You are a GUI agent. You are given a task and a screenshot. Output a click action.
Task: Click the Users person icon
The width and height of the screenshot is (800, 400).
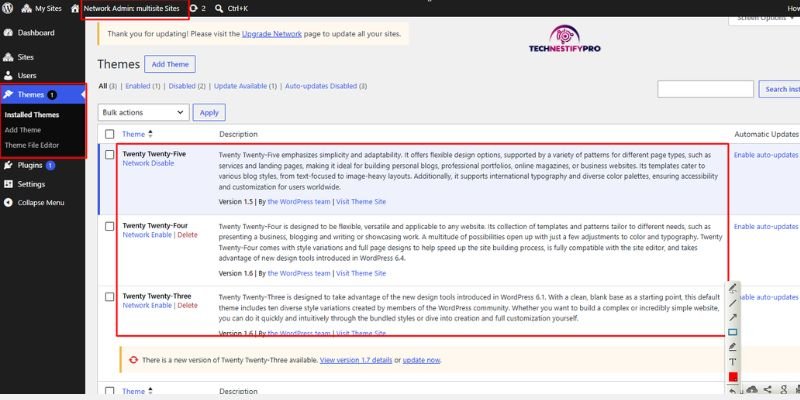click(x=8, y=76)
